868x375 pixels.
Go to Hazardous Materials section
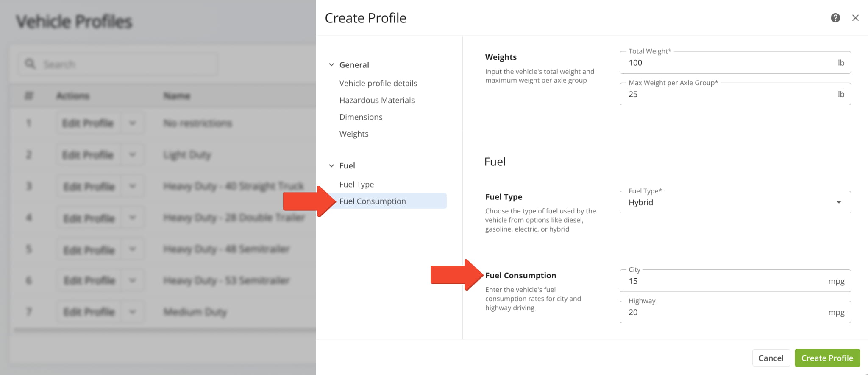click(x=377, y=100)
